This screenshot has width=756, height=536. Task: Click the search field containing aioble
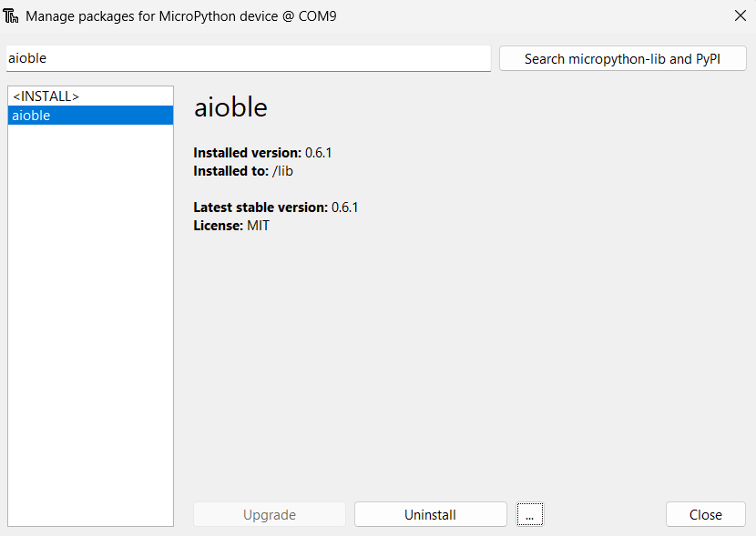(249, 58)
